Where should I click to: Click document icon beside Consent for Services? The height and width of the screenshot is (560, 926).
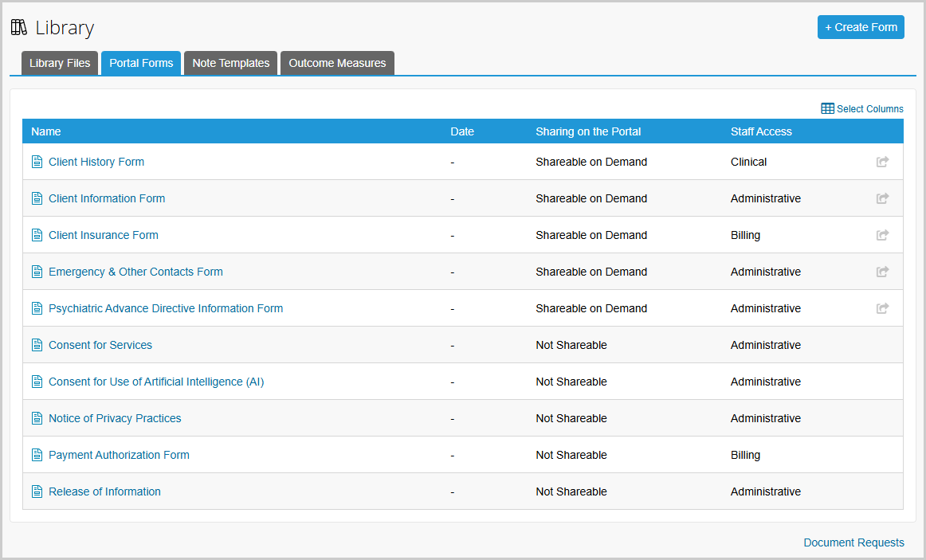click(x=37, y=345)
